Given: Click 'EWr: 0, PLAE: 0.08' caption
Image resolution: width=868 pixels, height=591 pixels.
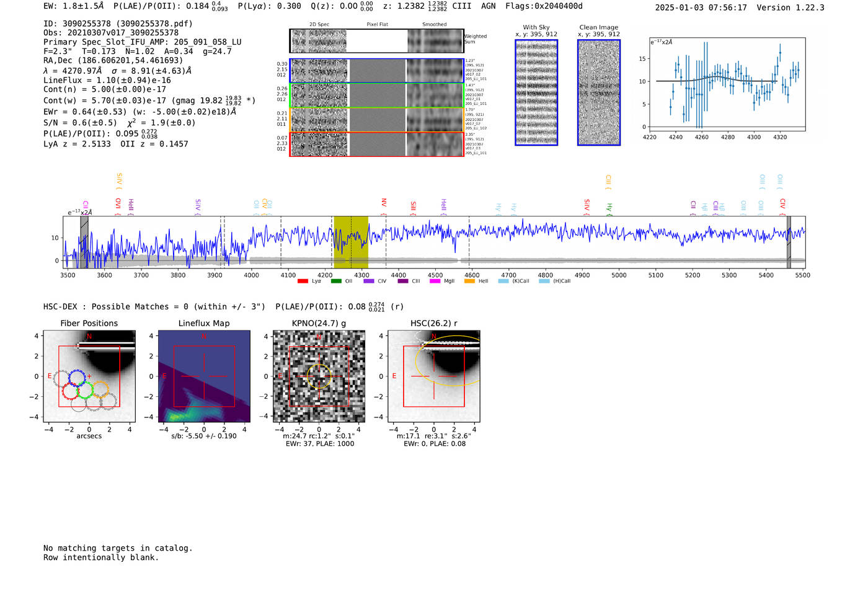Looking at the screenshot, I should [435, 444].
